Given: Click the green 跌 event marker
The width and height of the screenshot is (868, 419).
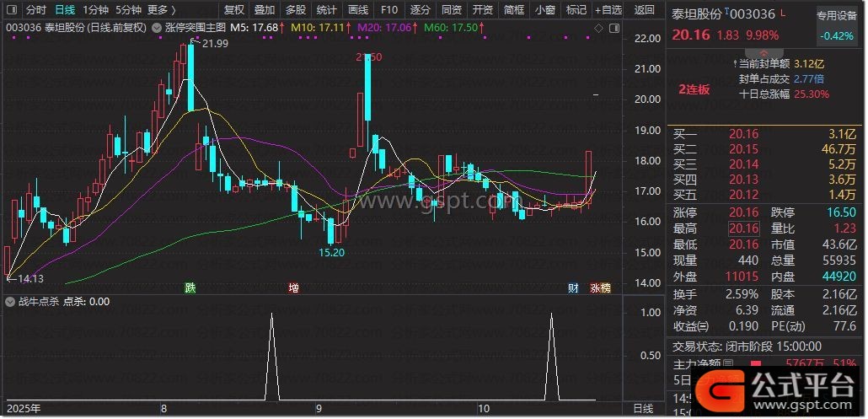Looking at the screenshot, I should [x=190, y=287].
